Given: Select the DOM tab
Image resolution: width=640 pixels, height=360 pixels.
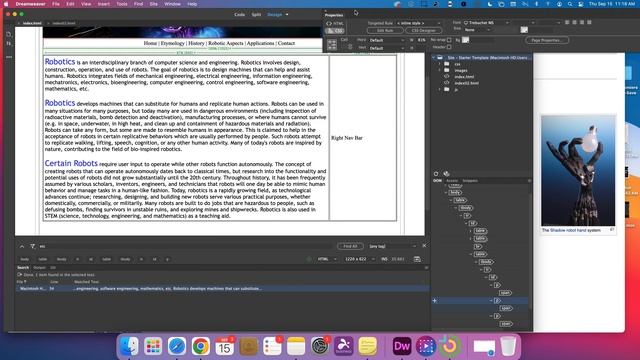Looking at the screenshot, I should tap(437, 180).
